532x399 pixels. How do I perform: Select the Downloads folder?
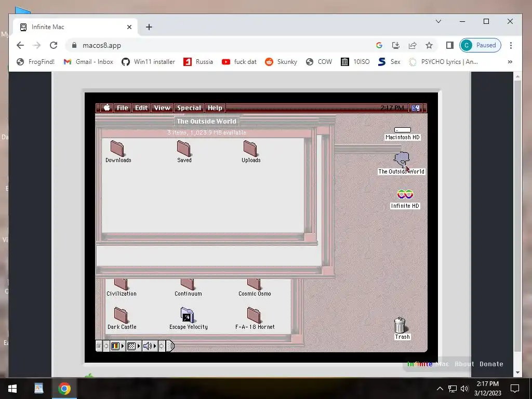click(x=118, y=152)
